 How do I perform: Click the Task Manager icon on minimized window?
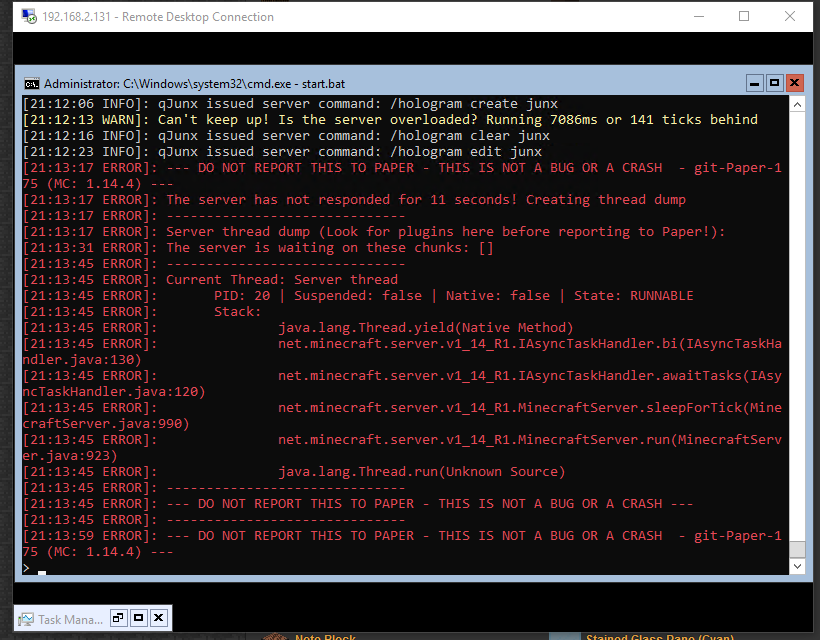26,620
